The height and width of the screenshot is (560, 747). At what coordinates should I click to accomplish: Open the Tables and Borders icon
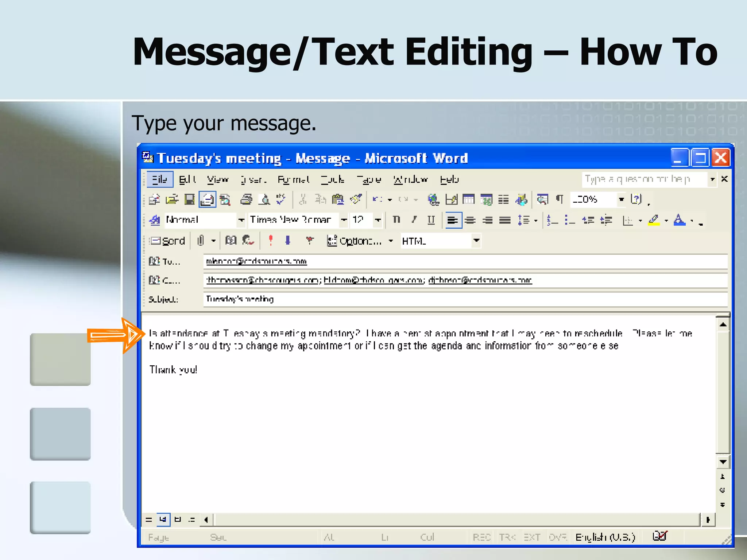click(451, 199)
